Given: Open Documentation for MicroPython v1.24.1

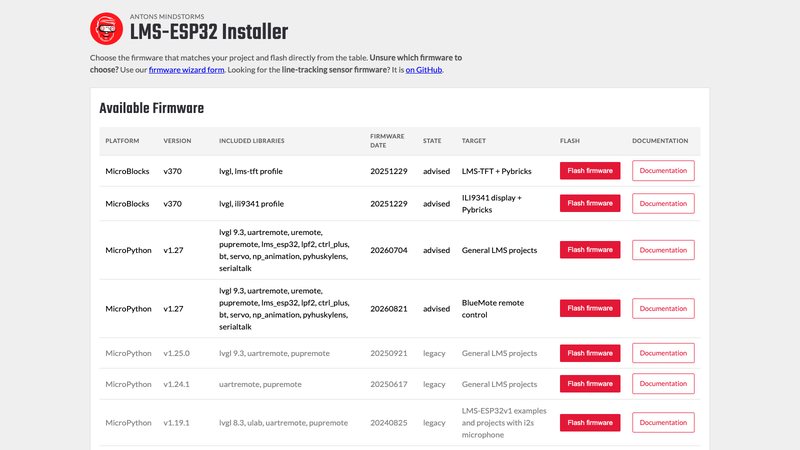Looking at the screenshot, I should click(663, 384).
